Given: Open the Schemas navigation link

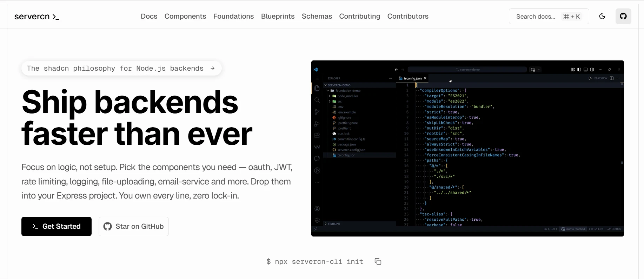Looking at the screenshot, I should [x=317, y=16].
